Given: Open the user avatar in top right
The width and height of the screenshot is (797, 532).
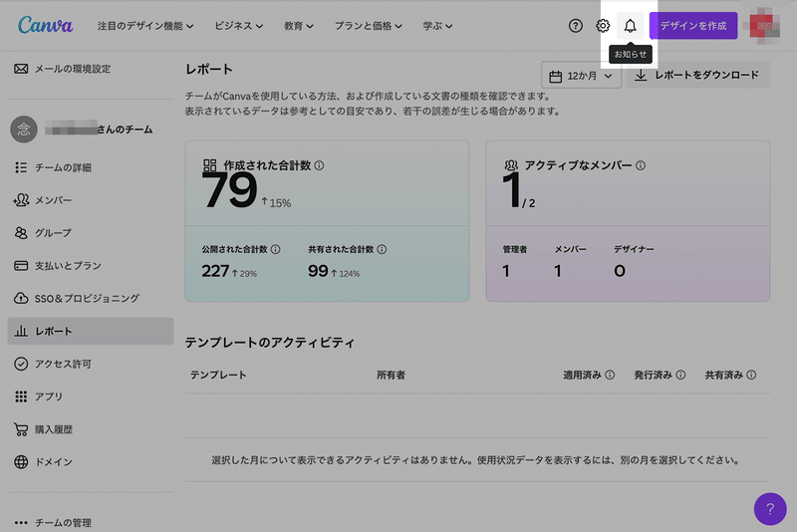Looking at the screenshot, I should [x=764, y=26].
